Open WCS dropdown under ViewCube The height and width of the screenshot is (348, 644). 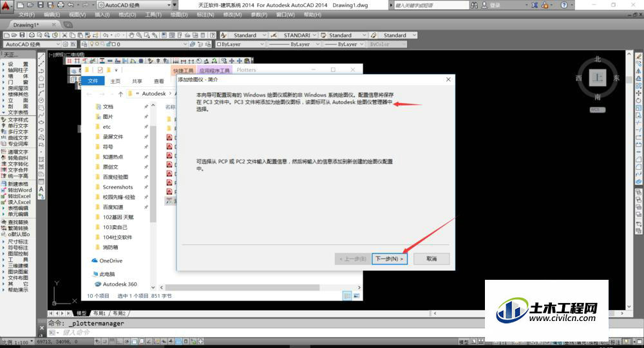[x=598, y=109]
